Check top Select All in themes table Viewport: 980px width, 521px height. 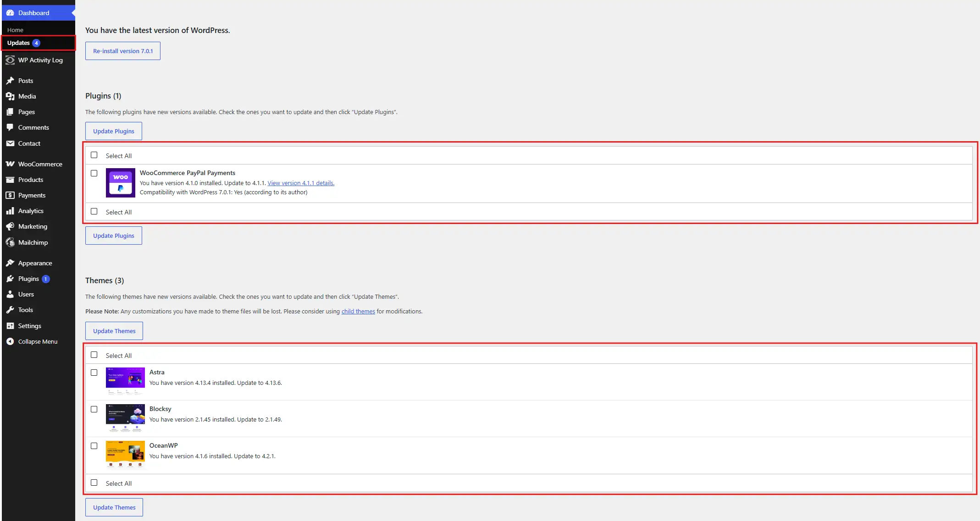(94, 355)
